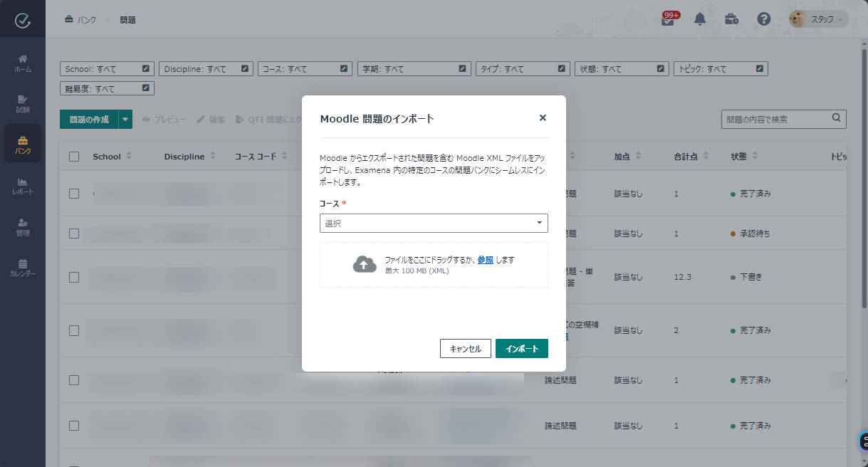Click 問題 in the breadcrumb
This screenshot has height=467, width=868.
pyautogui.click(x=127, y=20)
